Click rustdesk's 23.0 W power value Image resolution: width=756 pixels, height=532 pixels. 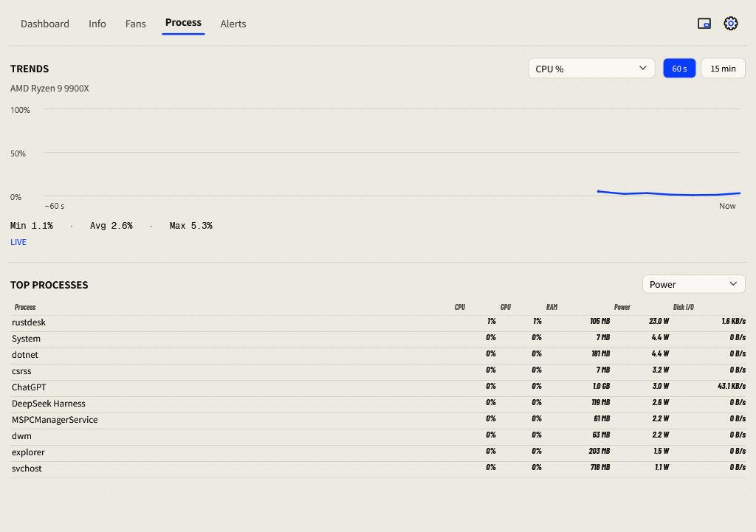[659, 321]
